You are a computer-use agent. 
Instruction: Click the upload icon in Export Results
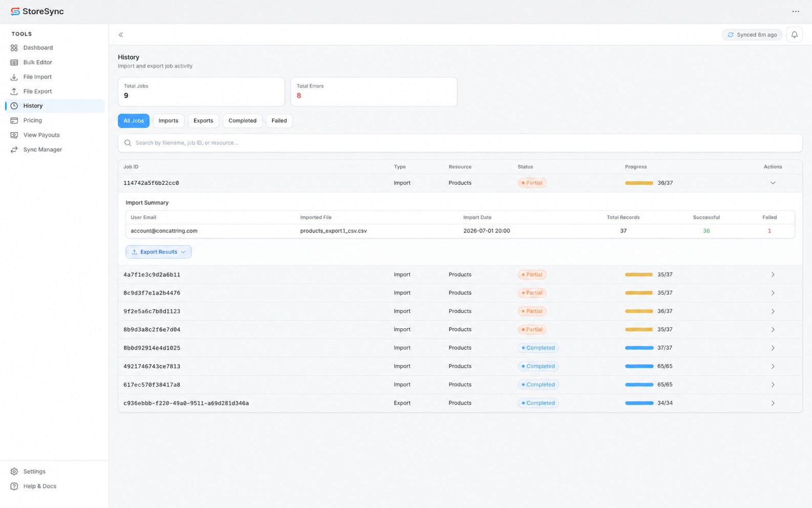click(135, 252)
